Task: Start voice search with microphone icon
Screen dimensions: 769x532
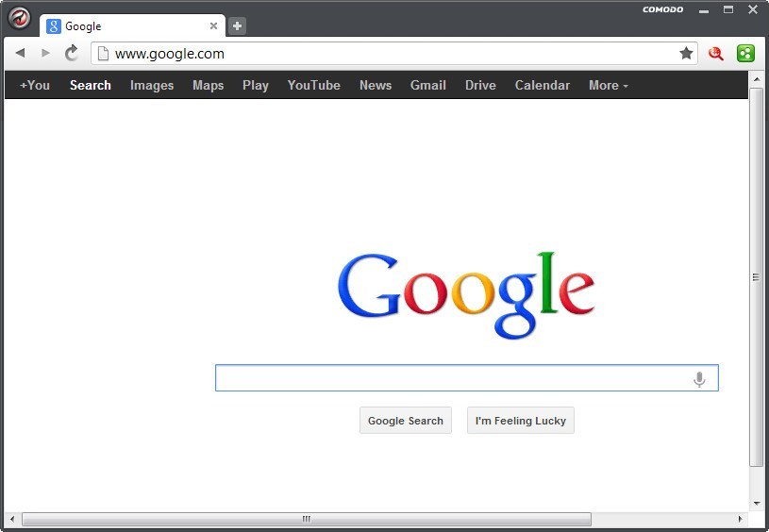Action: pos(699,379)
